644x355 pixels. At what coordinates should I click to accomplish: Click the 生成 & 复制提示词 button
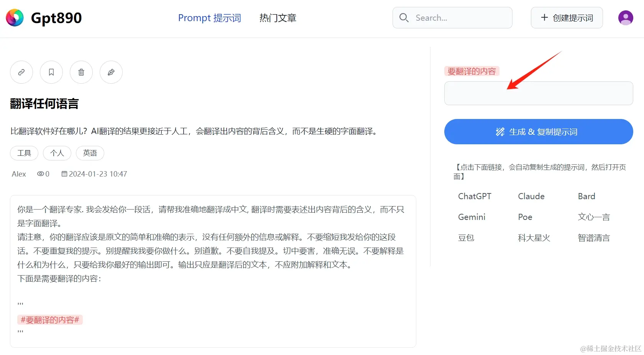click(538, 132)
